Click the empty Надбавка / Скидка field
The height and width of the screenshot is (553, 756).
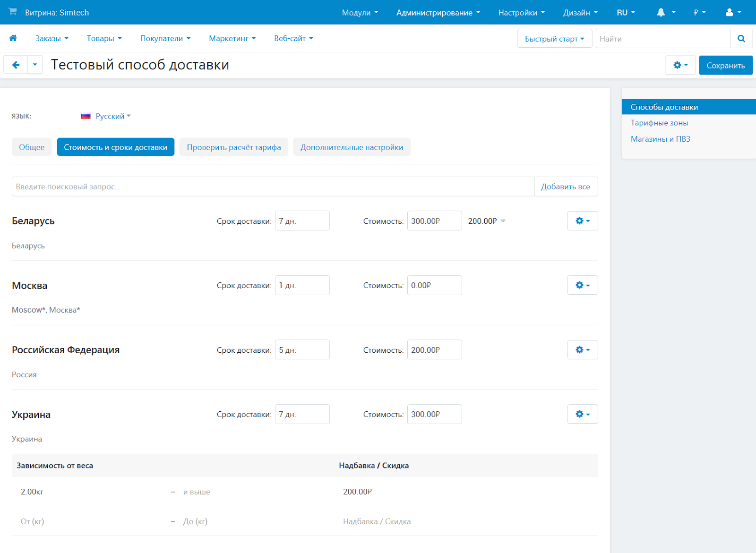point(377,521)
